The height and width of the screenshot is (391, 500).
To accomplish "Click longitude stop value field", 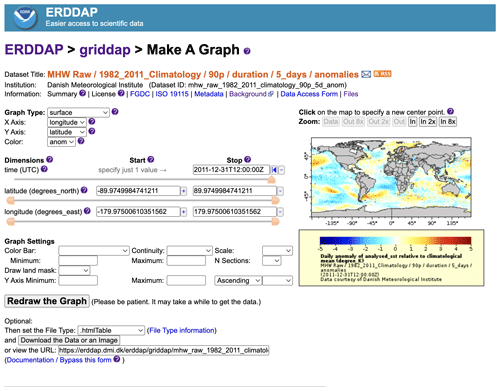I will [235, 212].
